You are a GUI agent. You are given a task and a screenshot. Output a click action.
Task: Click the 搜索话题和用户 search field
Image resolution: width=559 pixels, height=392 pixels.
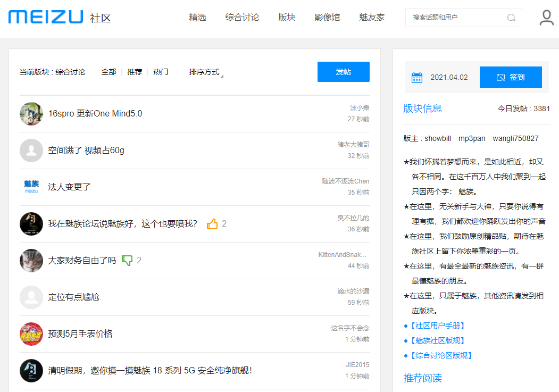(x=457, y=18)
